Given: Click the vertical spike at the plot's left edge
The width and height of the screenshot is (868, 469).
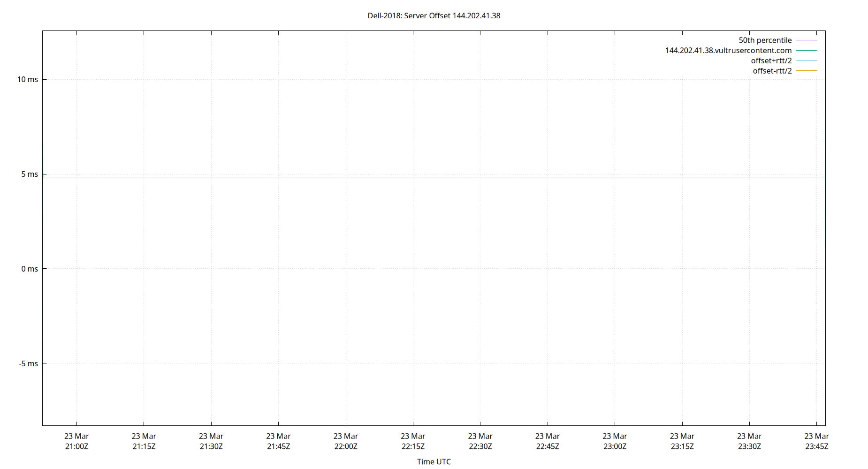Looking at the screenshot, I should click(43, 159).
